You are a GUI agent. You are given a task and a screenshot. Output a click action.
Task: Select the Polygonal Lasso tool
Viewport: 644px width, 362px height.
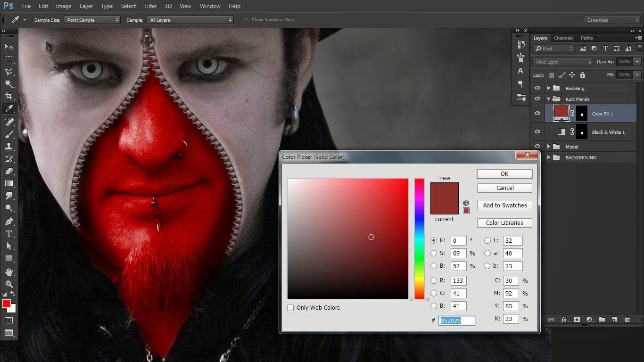coord(9,72)
